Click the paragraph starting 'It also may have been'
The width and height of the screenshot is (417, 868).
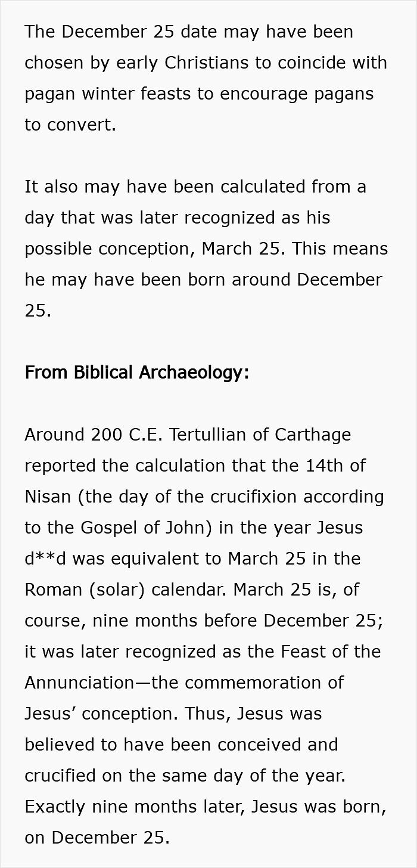point(206,249)
